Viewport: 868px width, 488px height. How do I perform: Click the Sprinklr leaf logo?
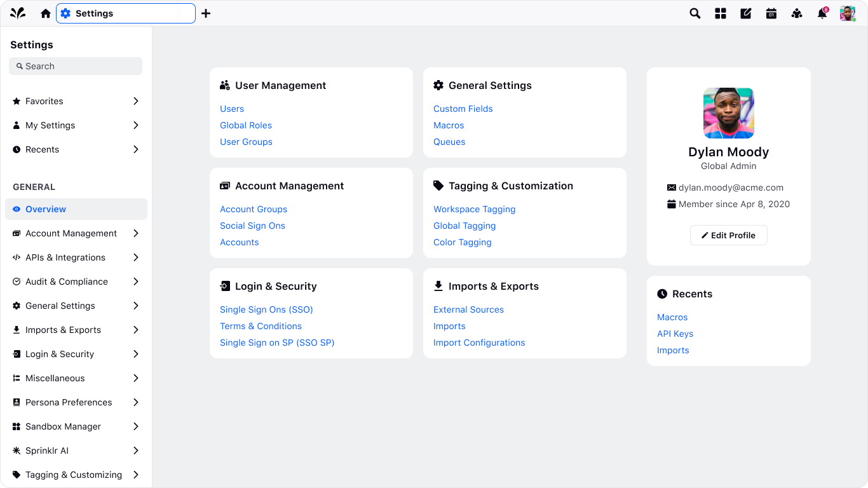tap(18, 13)
